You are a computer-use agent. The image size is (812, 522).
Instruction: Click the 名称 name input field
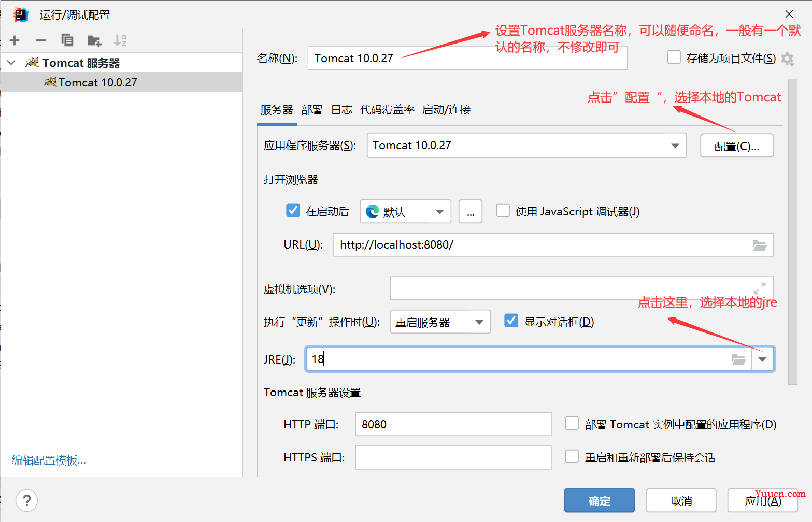tap(467, 58)
